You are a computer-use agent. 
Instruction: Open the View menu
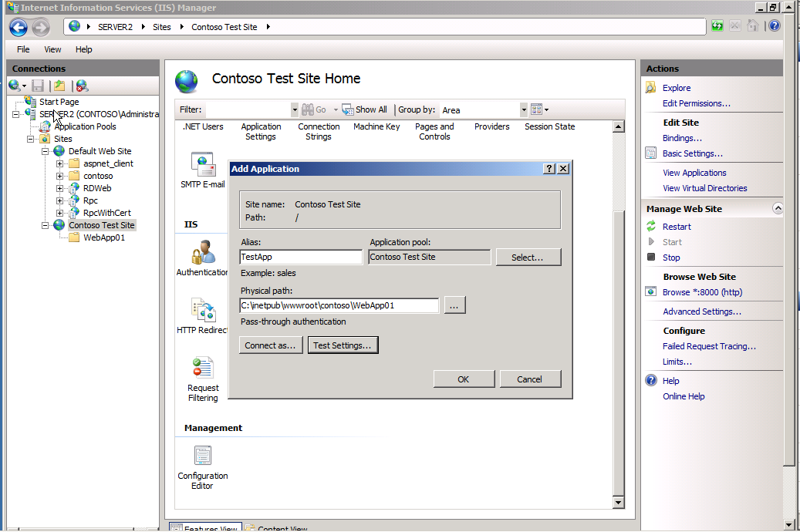pos(52,49)
